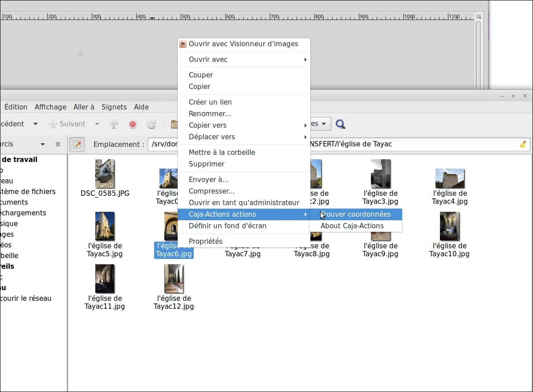
Task: Select l'église de Tayac5.jpg thumbnail
Action: coord(105,226)
